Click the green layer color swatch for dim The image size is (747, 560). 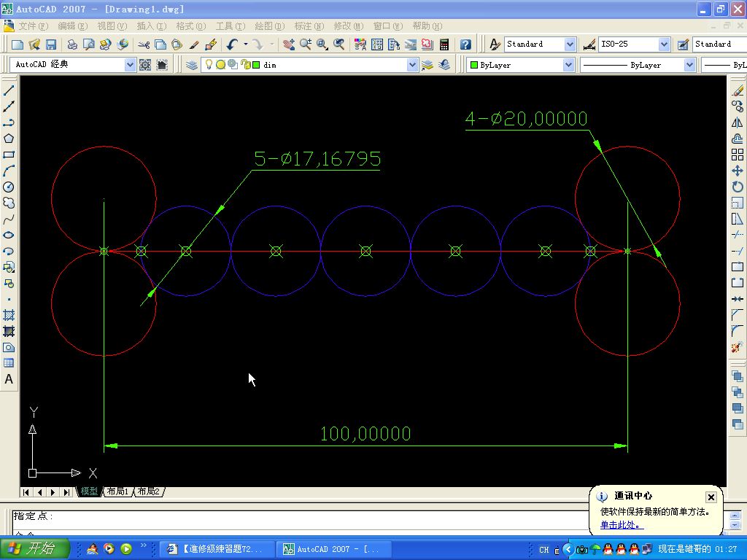pyautogui.click(x=256, y=65)
